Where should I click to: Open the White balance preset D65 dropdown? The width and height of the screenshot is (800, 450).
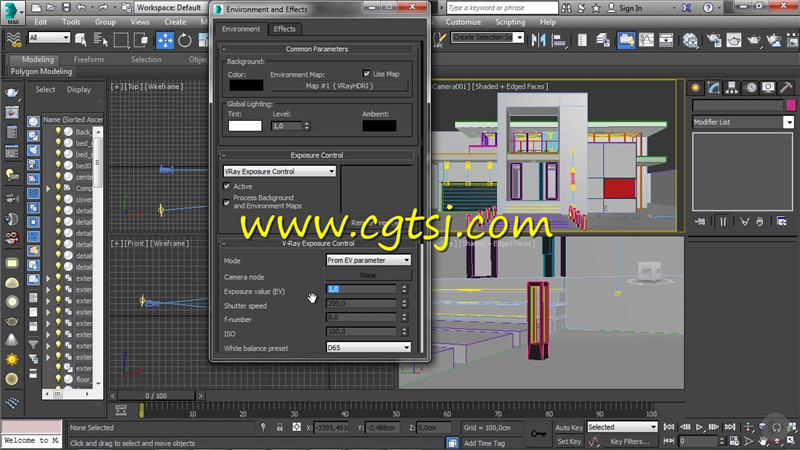pos(368,347)
